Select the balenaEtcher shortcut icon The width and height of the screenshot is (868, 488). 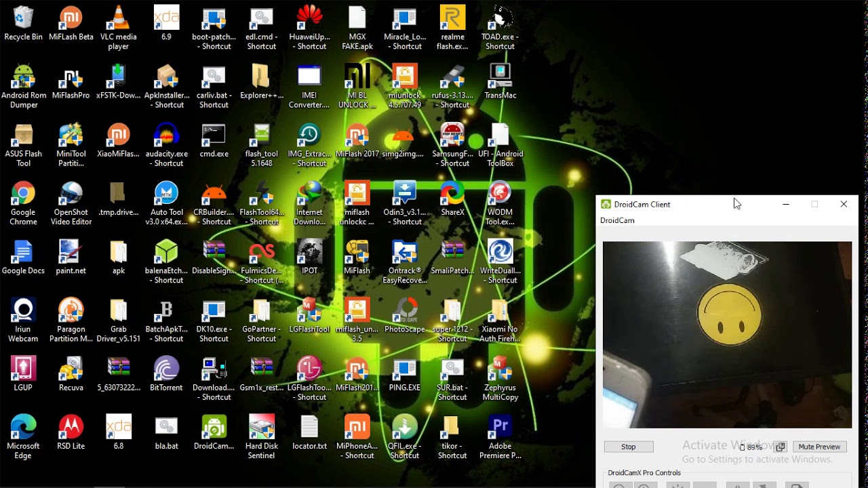(166, 262)
